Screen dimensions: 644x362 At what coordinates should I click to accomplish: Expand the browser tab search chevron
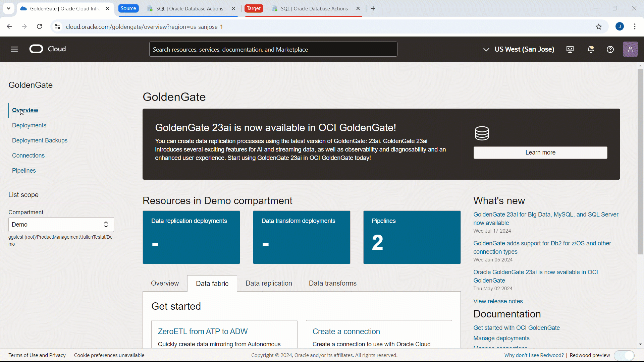(8, 8)
